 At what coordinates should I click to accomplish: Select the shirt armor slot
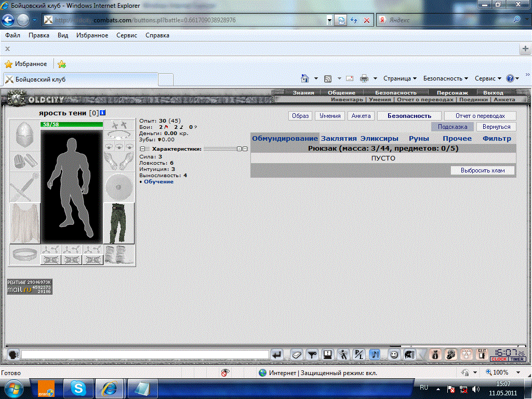25,223
